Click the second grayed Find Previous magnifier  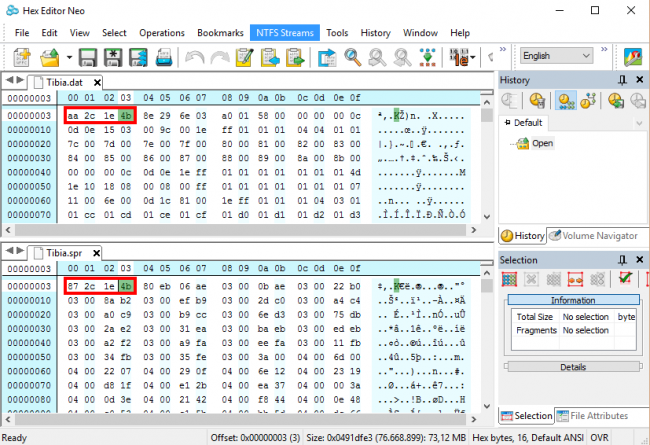[x=403, y=57]
